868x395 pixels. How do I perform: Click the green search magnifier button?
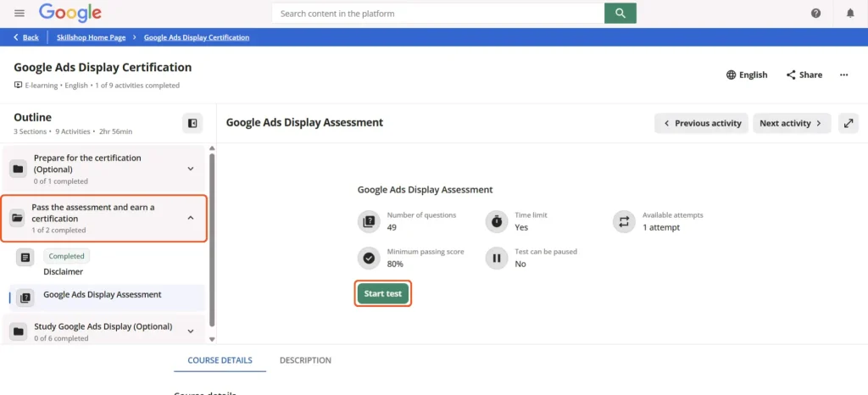620,14
